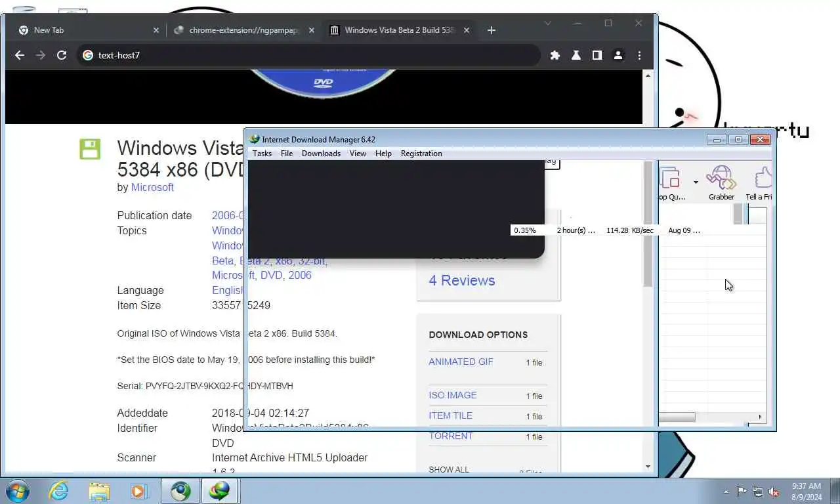The image size is (840, 504).
Task: Open the File menu in IDM
Action: 287,154
